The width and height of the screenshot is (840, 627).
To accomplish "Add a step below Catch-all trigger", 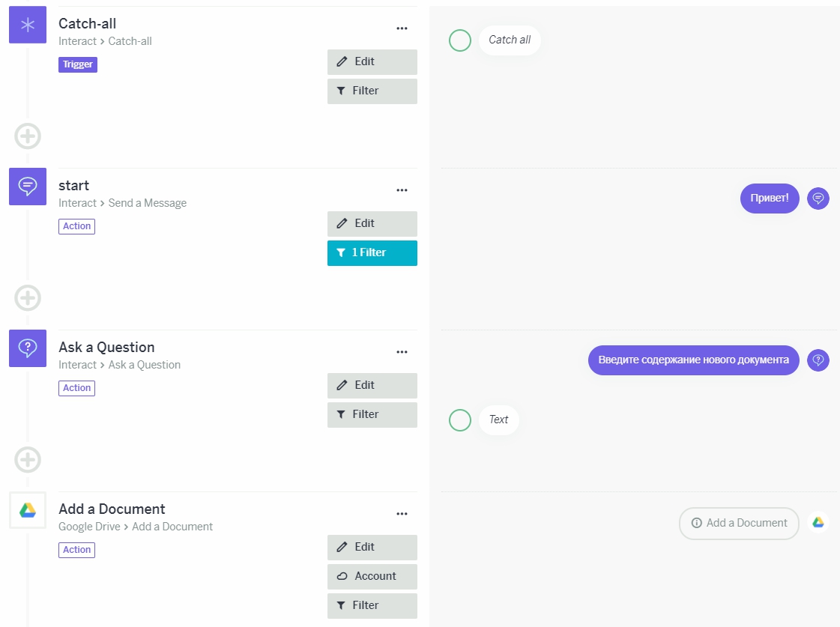I will coord(27,136).
